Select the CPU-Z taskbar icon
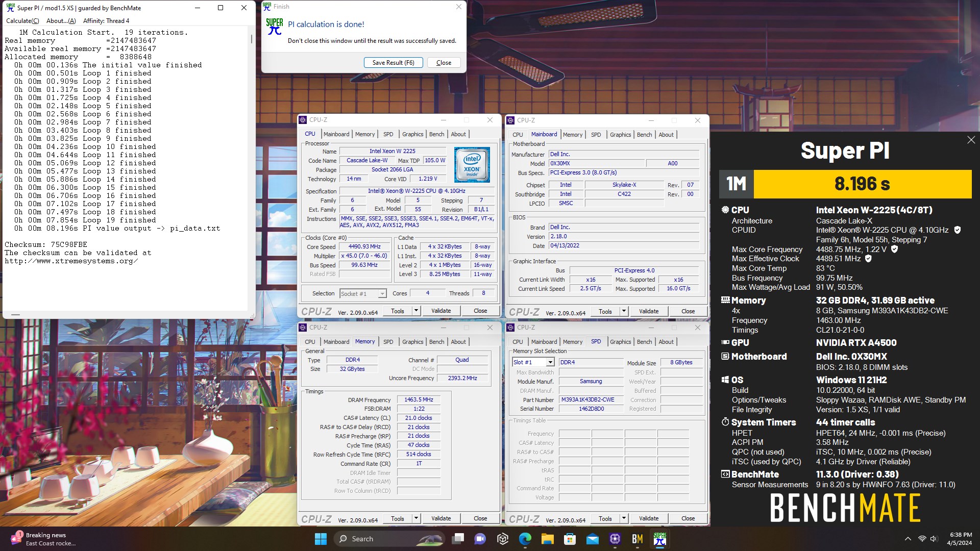 [x=615, y=539]
